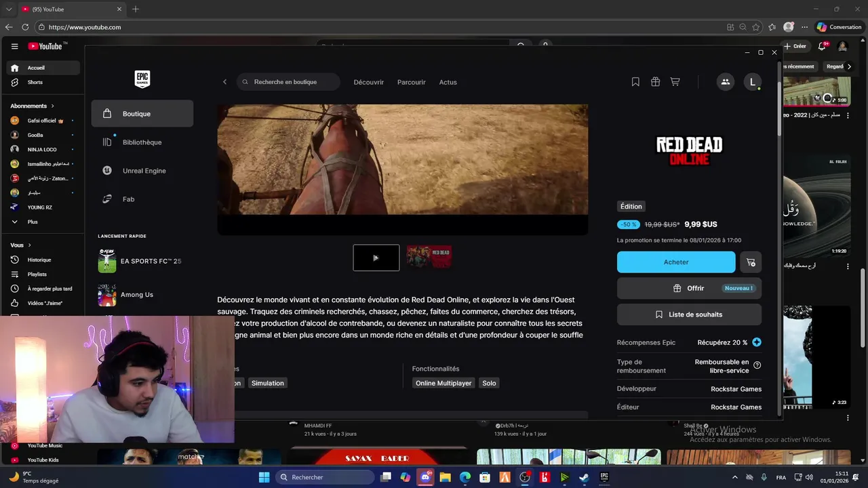The width and height of the screenshot is (868, 488).
Task: Expand the Vous section chevron
Action: (29, 245)
